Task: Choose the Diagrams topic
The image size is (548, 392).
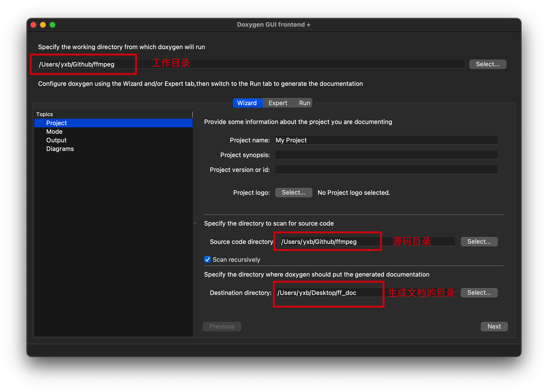Action: pyautogui.click(x=113, y=149)
